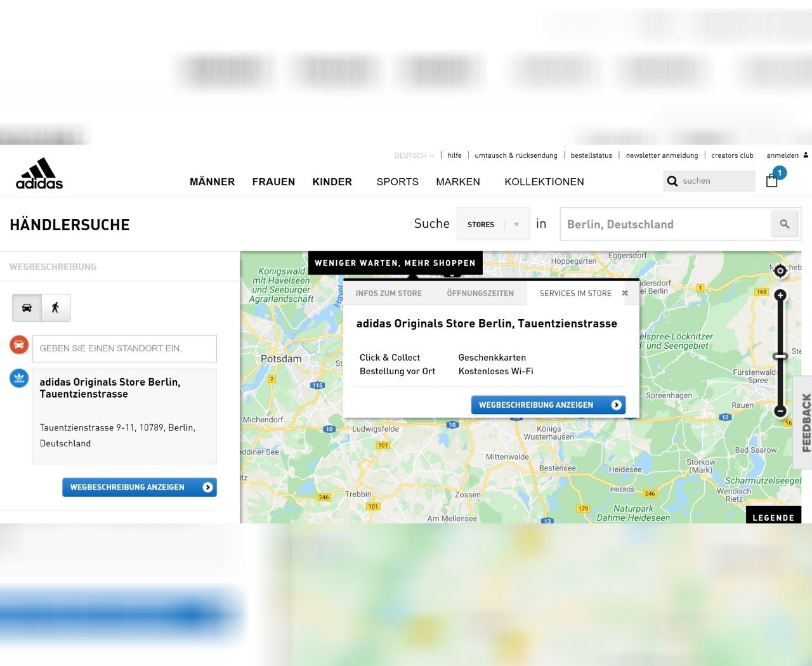This screenshot has width=812, height=666.
Task: Click the cart item count badge
Action: [780, 173]
